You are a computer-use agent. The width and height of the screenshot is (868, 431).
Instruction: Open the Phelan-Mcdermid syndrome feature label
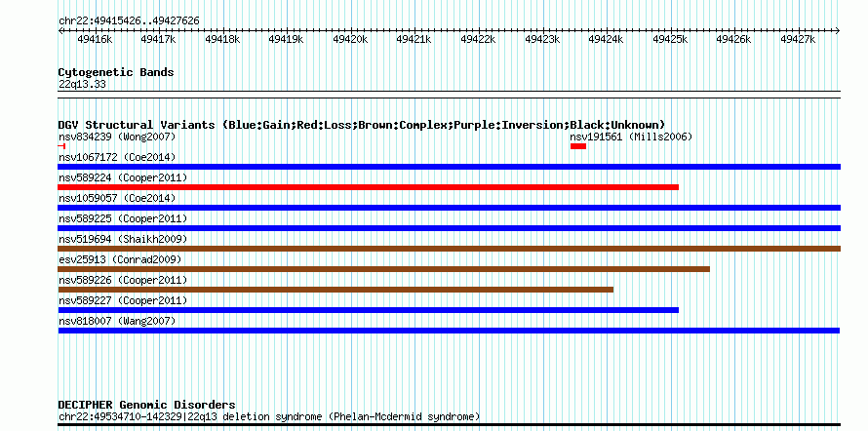point(269,416)
